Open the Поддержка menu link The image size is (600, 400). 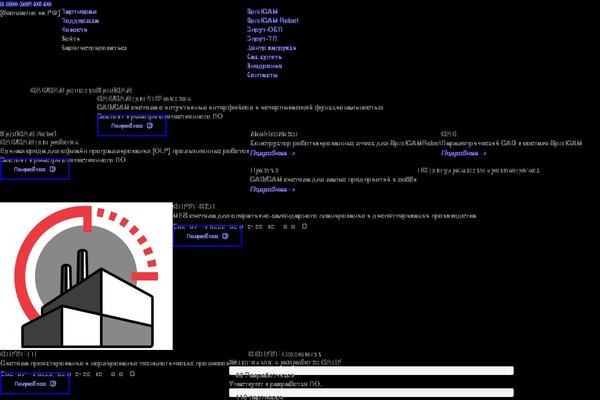(x=80, y=21)
